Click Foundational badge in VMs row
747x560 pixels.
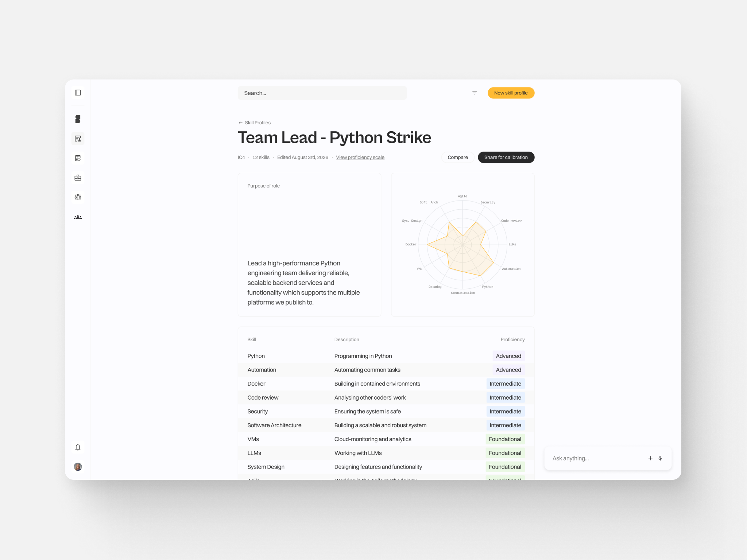coord(505,439)
